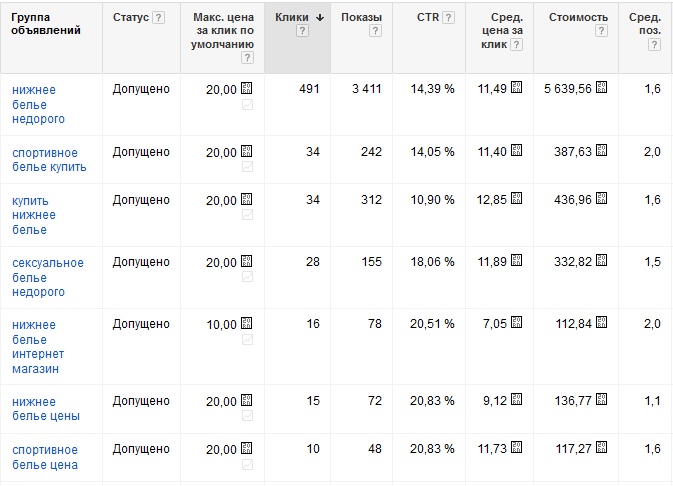Sort by Клики column arrow

tap(320, 18)
